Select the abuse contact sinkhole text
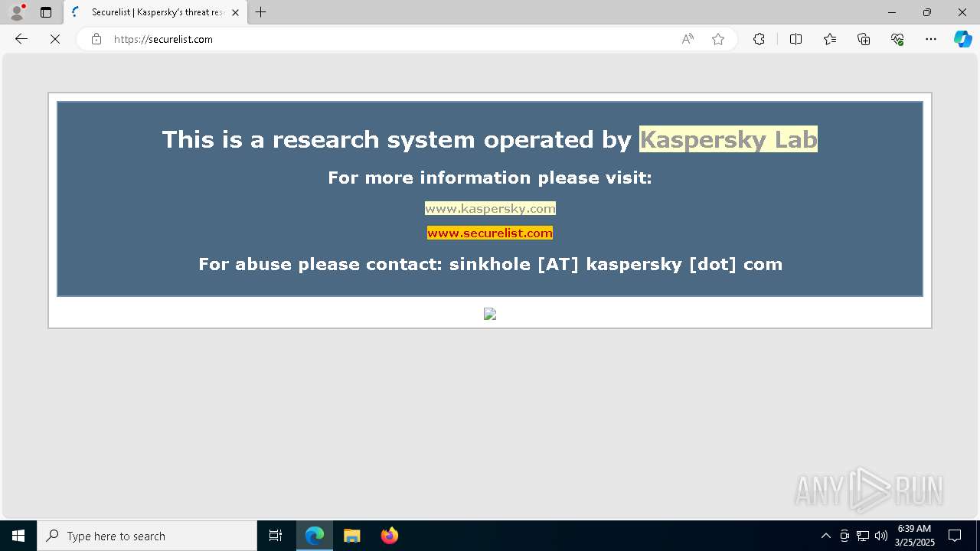The width and height of the screenshot is (980, 551). click(x=490, y=264)
